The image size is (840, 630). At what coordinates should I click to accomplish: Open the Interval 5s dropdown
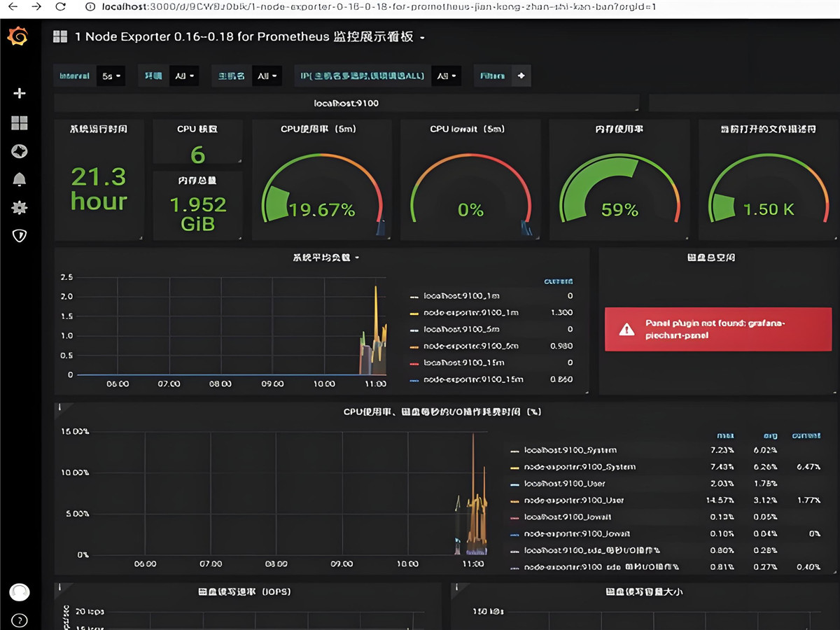click(x=111, y=76)
